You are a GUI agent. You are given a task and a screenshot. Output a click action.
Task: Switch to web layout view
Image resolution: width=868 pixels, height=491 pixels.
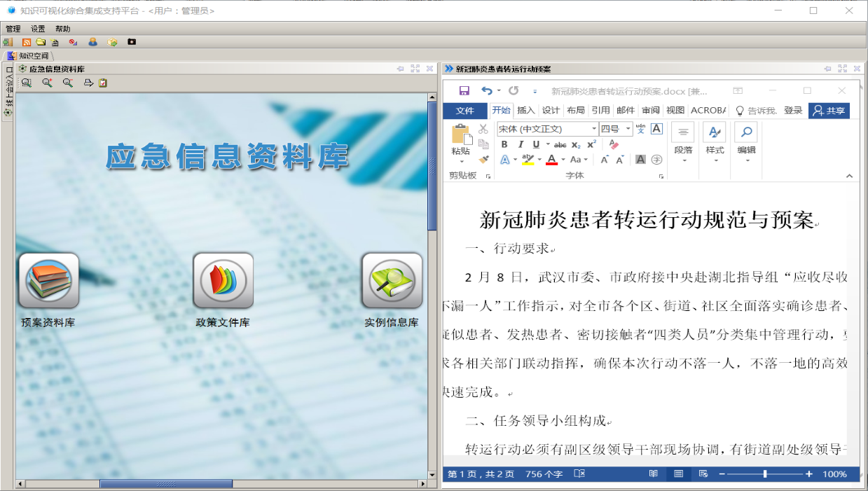[703, 474]
